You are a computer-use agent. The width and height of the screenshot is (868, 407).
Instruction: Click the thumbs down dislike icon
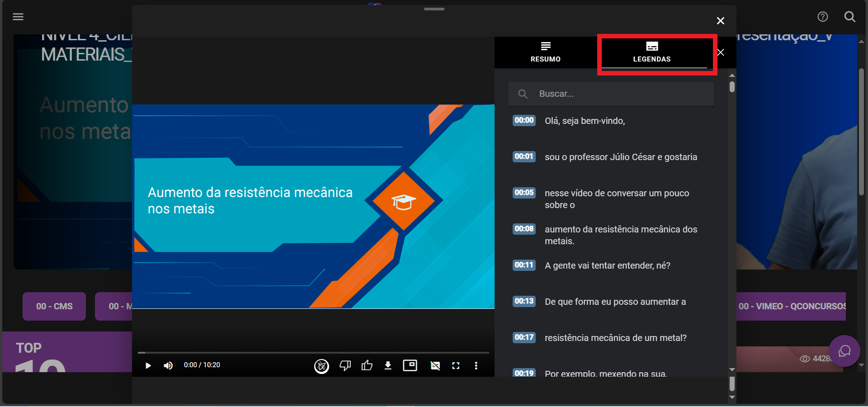[x=345, y=365]
